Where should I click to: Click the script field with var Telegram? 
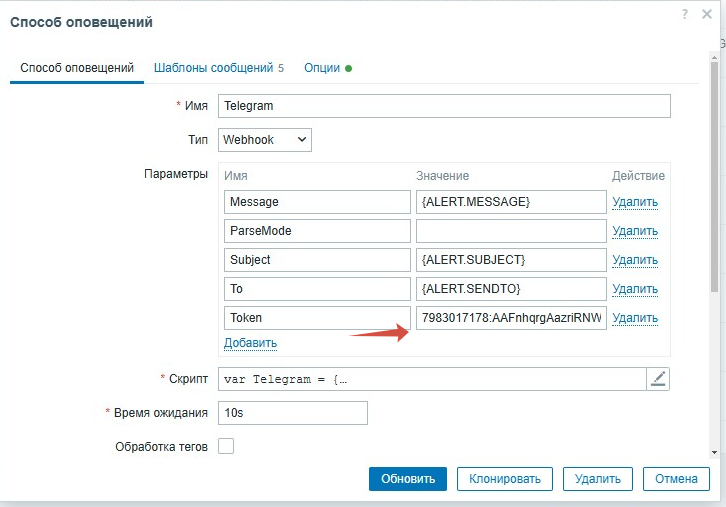432,379
